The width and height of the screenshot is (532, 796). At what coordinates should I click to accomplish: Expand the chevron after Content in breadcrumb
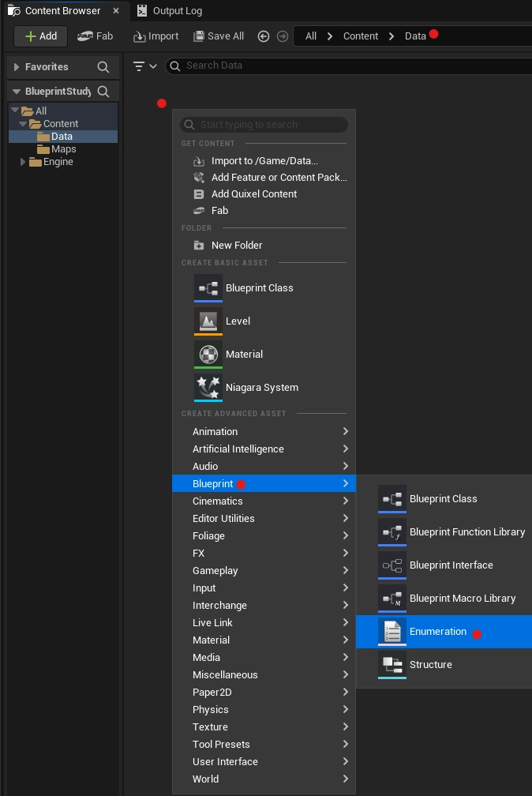point(392,36)
